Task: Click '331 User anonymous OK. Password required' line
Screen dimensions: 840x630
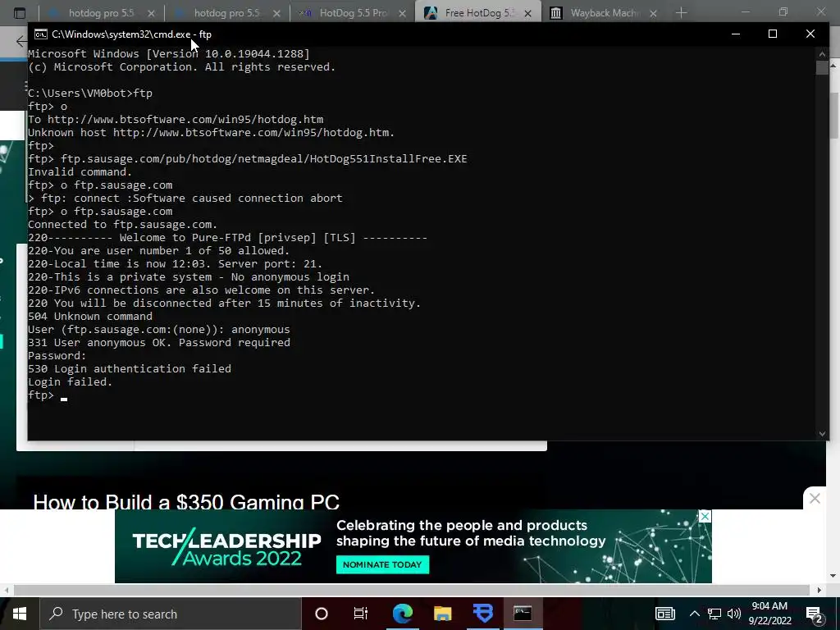Action: [x=159, y=342]
